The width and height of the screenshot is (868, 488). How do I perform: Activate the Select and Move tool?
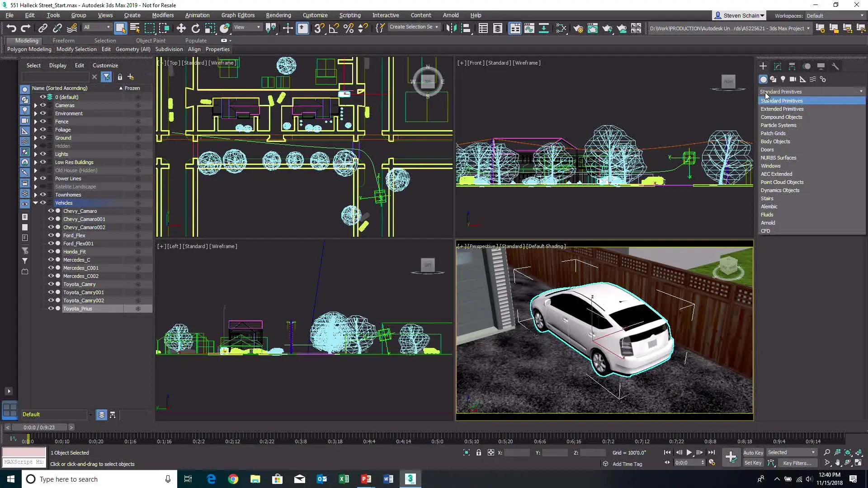181,28
